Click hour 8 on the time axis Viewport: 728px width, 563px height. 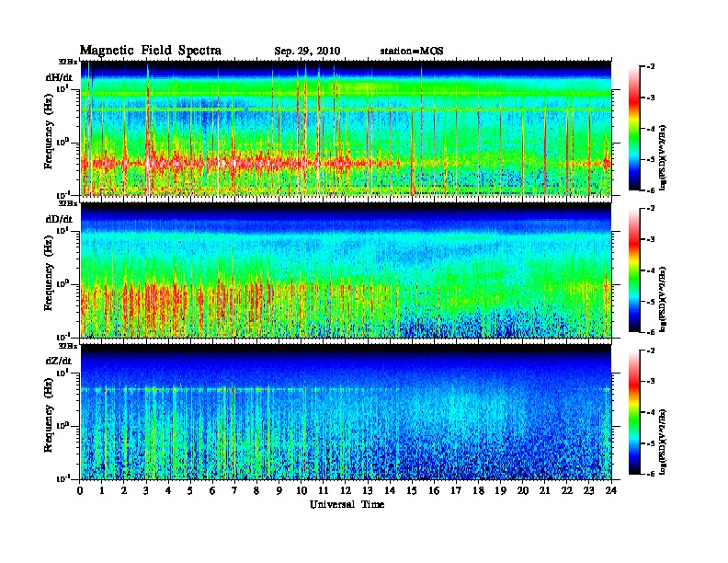click(x=256, y=491)
